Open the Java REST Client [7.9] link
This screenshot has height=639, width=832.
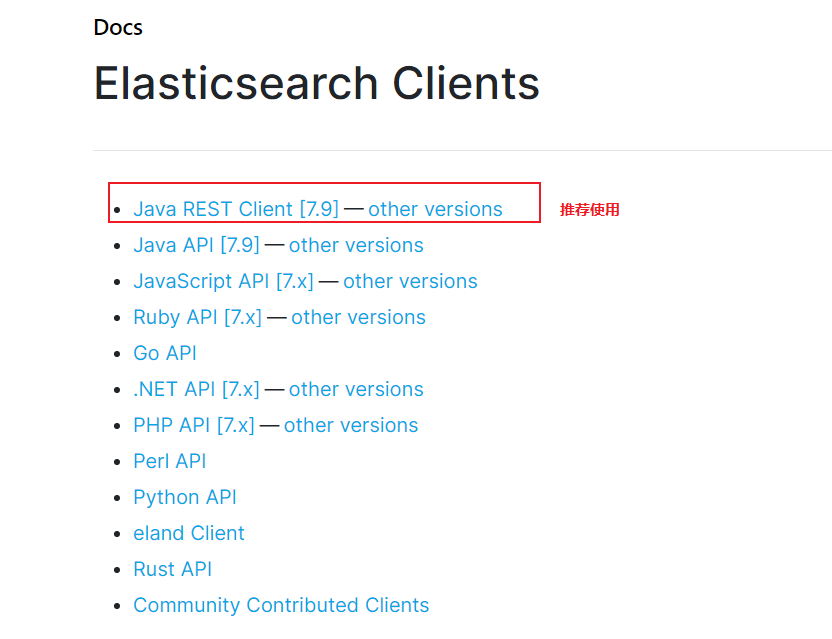(x=236, y=209)
